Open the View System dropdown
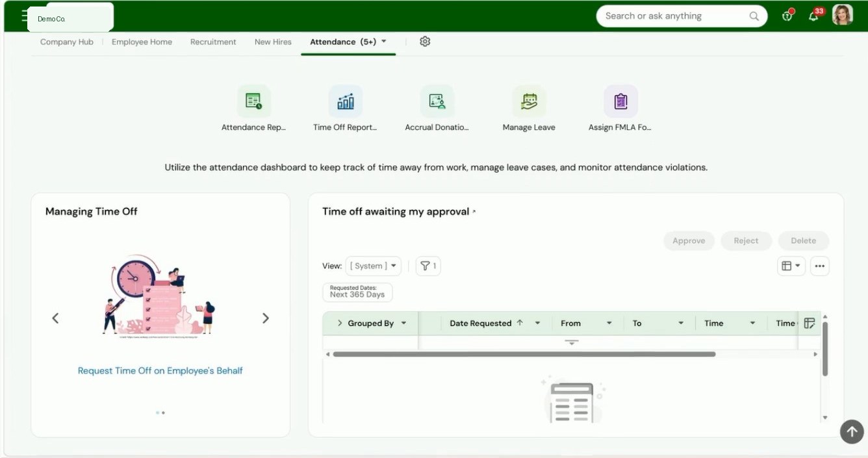The image size is (868, 458). tap(373, 266)
